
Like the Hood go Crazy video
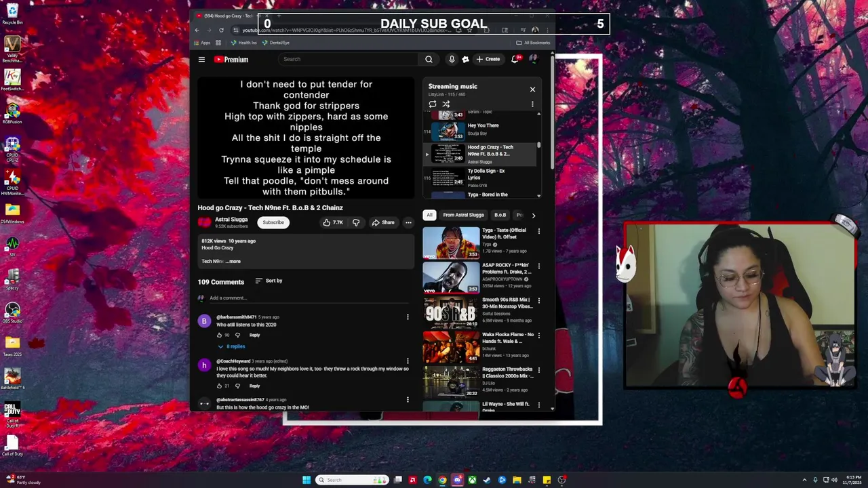click(x=333, y=222)
